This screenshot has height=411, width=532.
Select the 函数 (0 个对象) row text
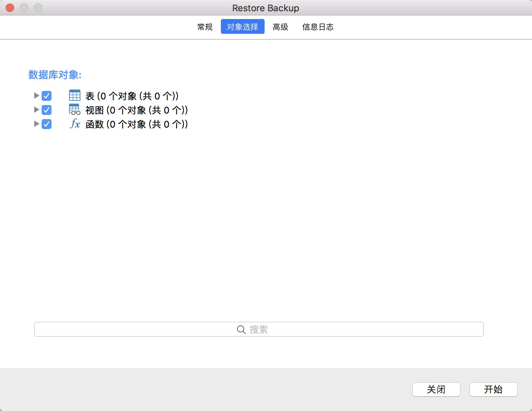137,124
